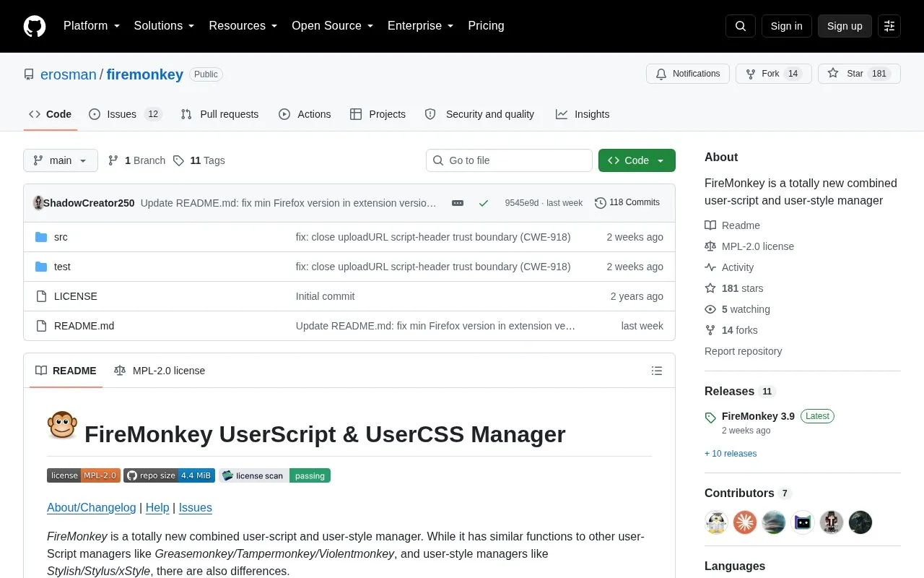The height and width of the screenshot is (578, 924).
Task: Open the first contributor avatar
Action: [716, 522]
